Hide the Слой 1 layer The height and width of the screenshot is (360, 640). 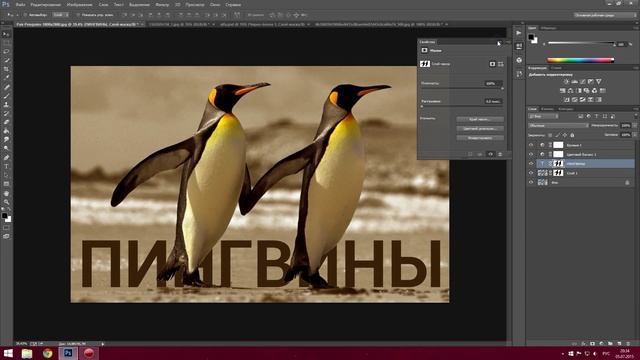click(531, 173)
